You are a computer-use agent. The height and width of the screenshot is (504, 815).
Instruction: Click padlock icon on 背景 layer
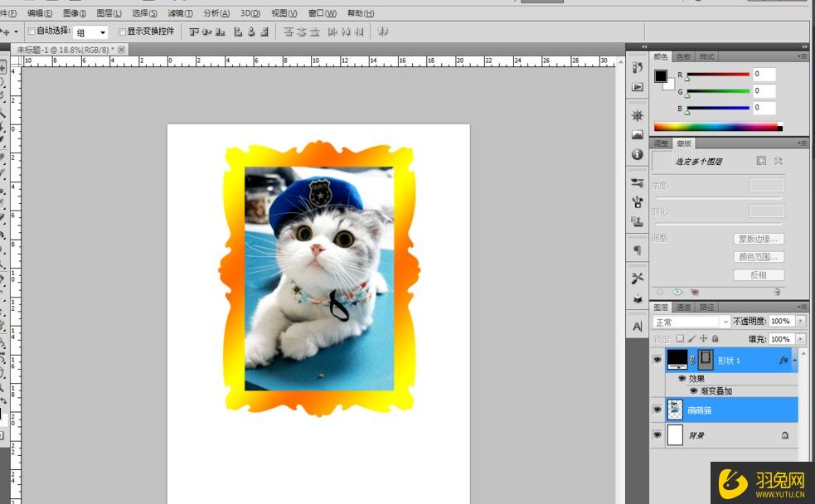[785, 435]
